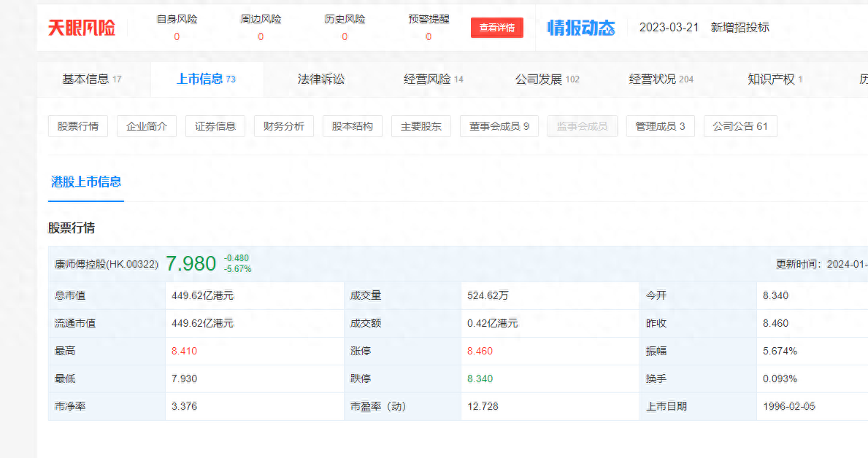Show the 主要股东 section
The height and width of the screenshot is (458, 868).
421,126
